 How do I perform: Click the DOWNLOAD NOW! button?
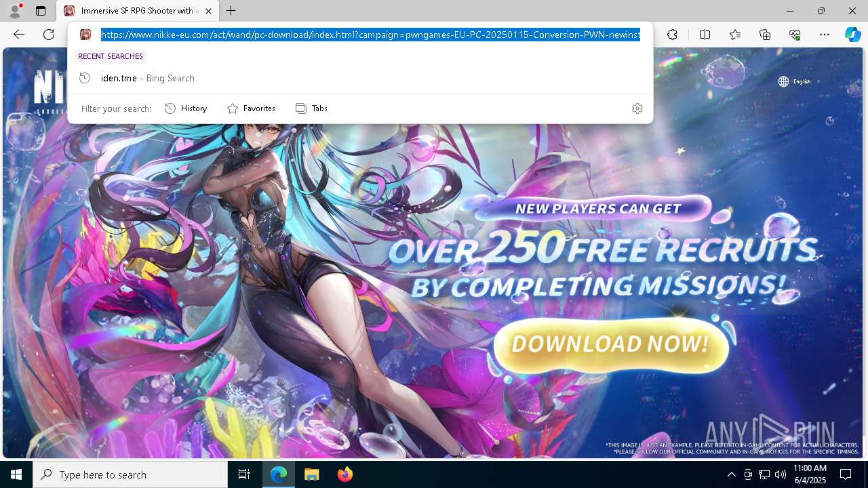point(610,344)
